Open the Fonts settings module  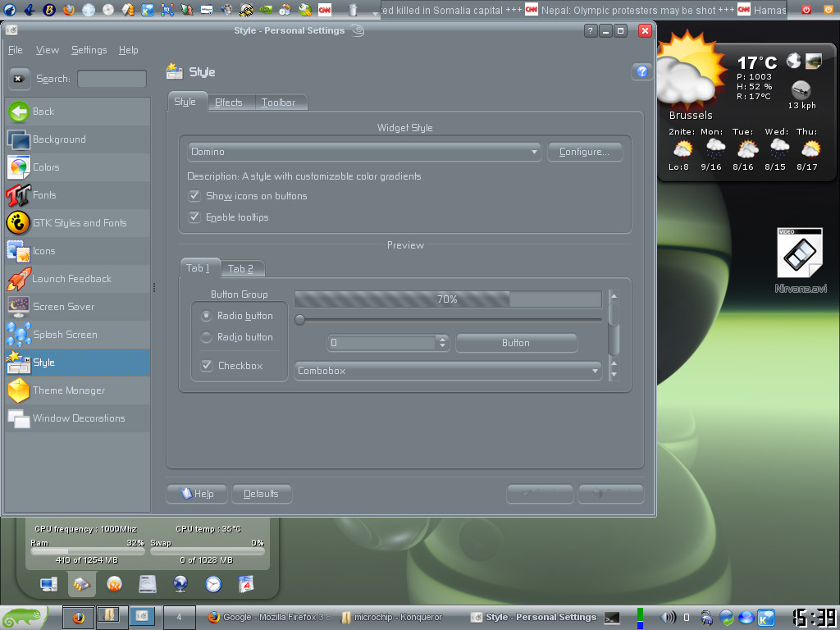pos(78,195)
